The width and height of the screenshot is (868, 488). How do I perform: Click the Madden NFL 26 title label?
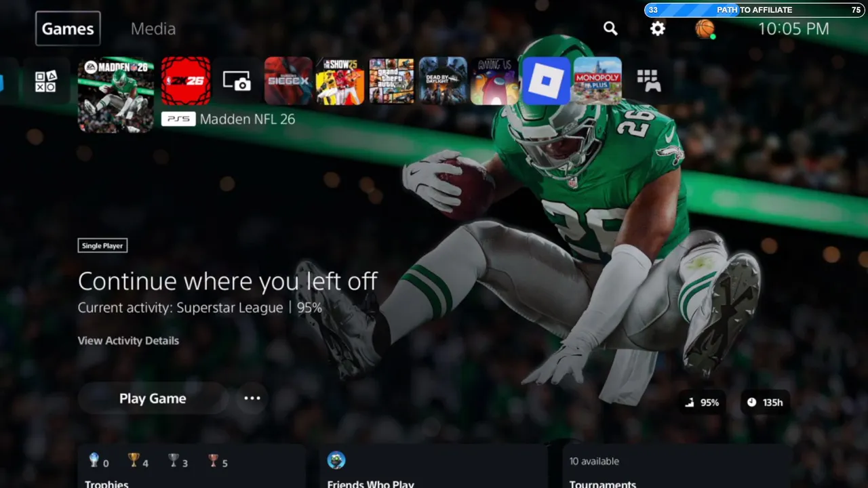tap(248, 119)
